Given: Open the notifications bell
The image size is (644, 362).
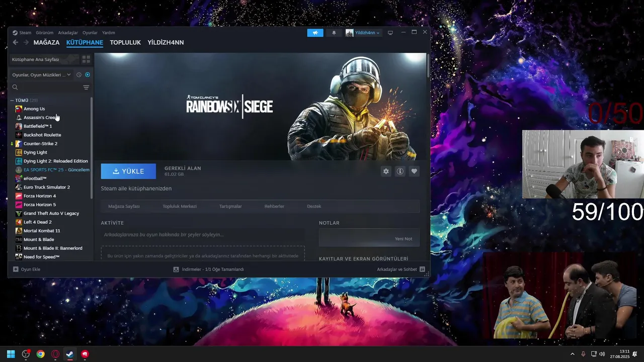Looking at the screenshot, I should [334, 33].
